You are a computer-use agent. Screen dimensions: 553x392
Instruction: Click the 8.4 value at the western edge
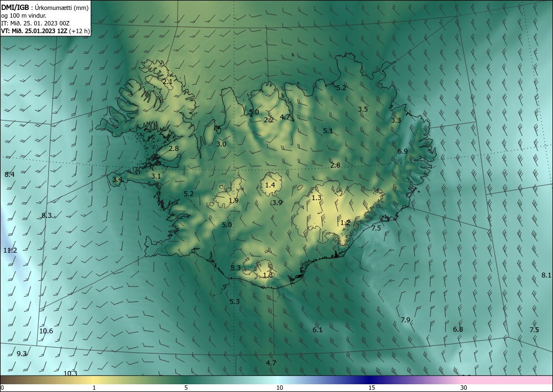click(9, 175)
